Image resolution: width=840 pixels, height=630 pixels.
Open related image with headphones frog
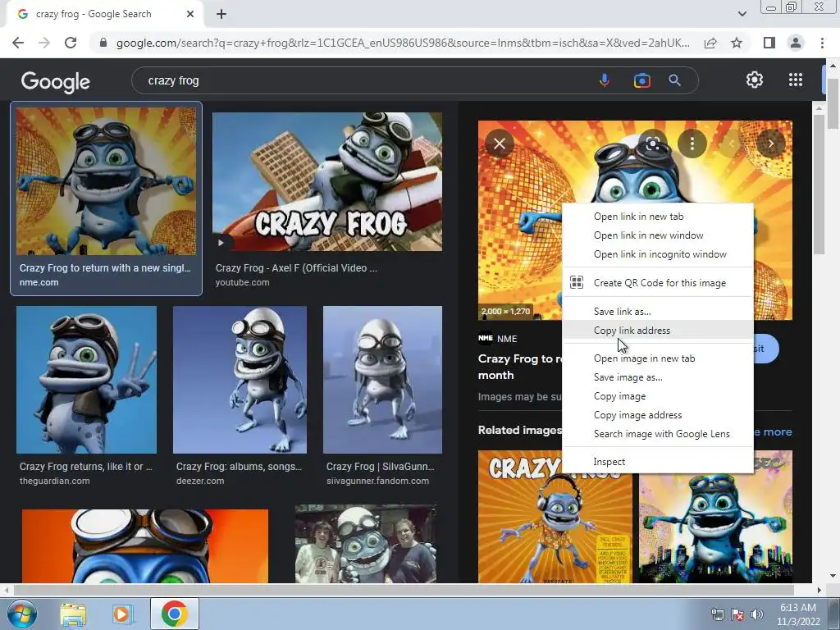click(x=555, y=517)
